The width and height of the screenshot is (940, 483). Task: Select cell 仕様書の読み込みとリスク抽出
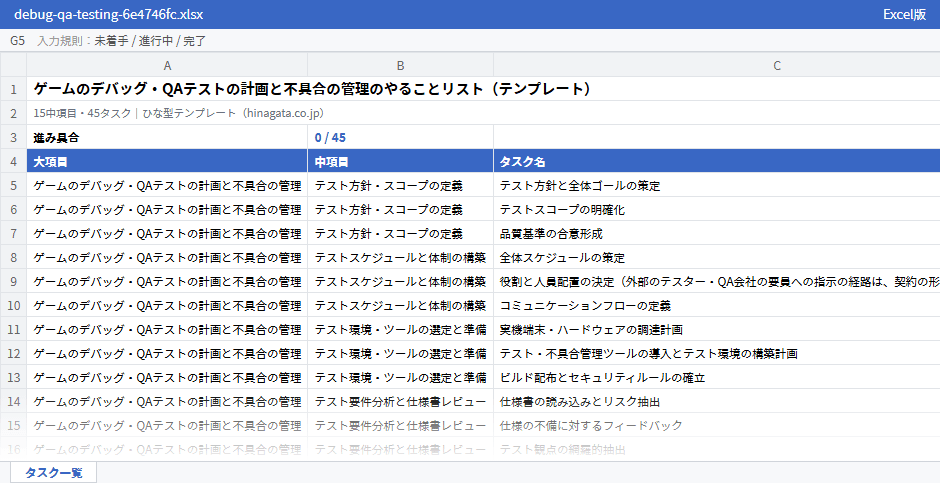coord(717,401)
